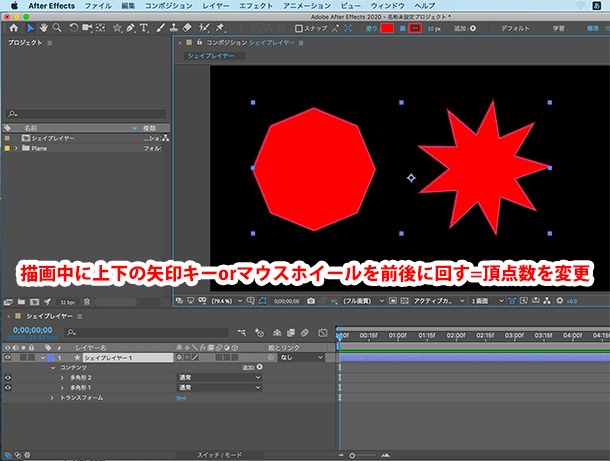This screenshot has width=610, height=461.
Task: Toggle visibility eye of 多角形 1
Action: click(7, 388)
